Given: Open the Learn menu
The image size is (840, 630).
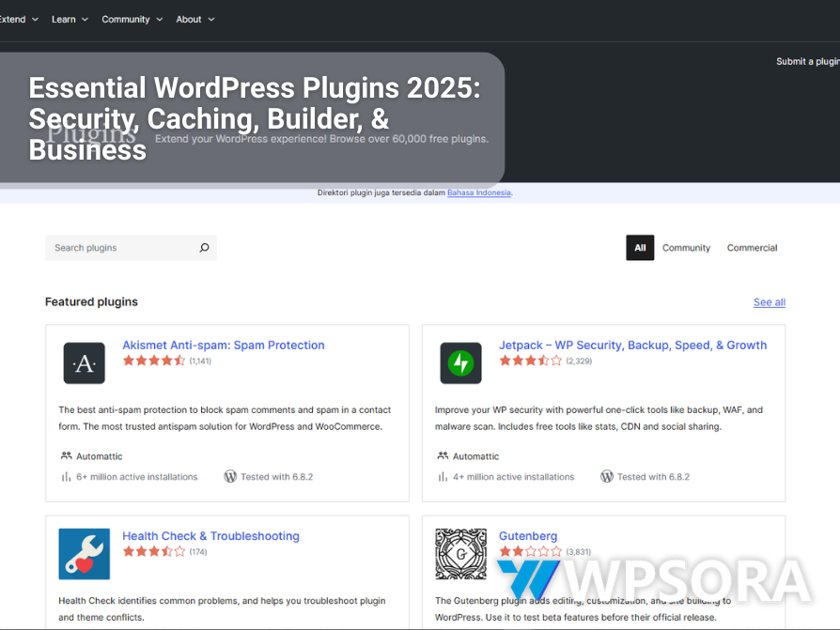Looking at the screenshot, I should pos(64,20).
